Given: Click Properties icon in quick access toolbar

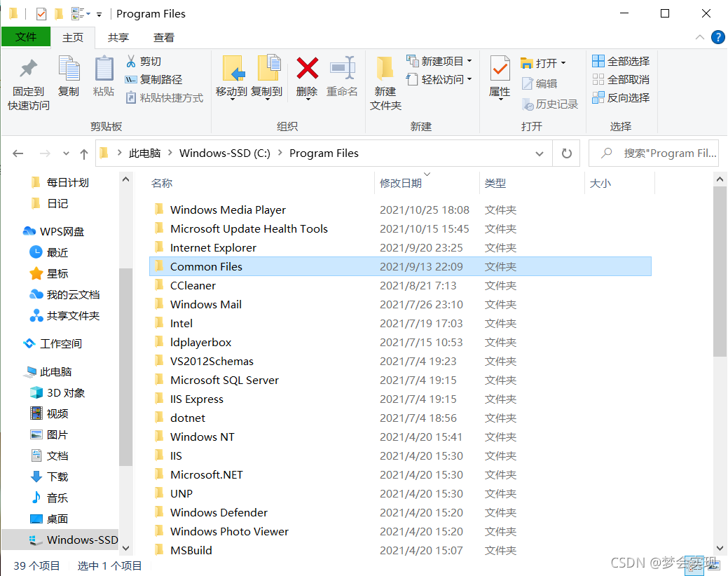Looking at the screenshot, I should pyautogui.click(x=41, y=14).
